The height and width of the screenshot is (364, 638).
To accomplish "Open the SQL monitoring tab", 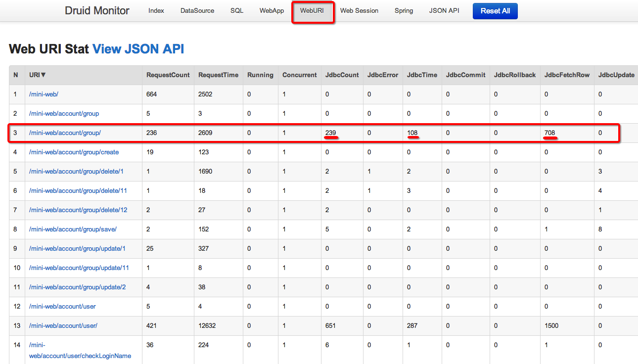I will (x=236, y=10).
